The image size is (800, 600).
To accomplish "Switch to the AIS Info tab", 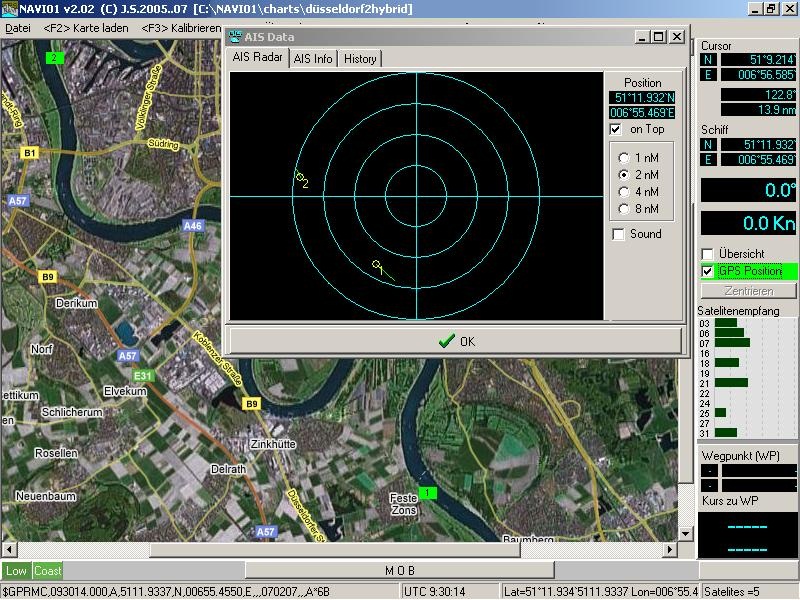I will [x=313, y=59].
